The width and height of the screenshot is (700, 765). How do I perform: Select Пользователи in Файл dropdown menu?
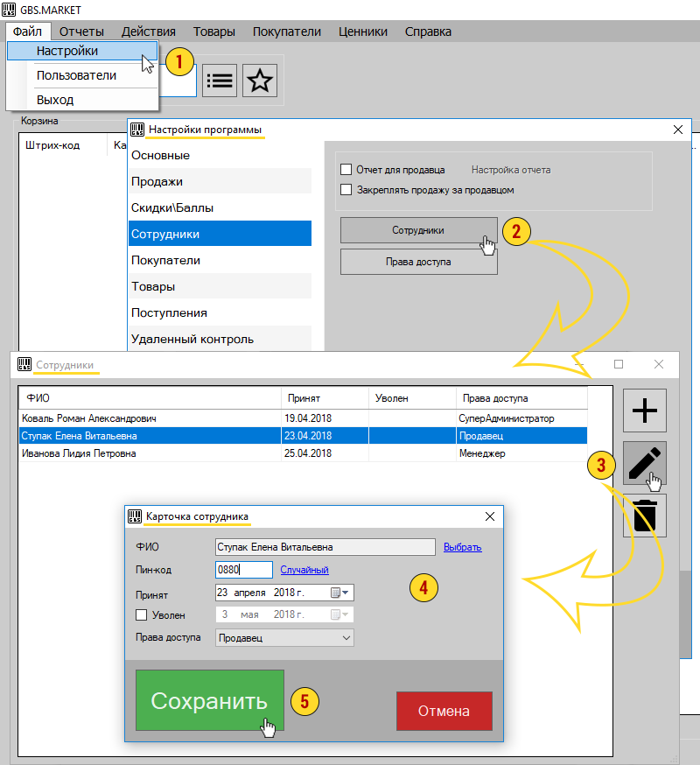82,75
